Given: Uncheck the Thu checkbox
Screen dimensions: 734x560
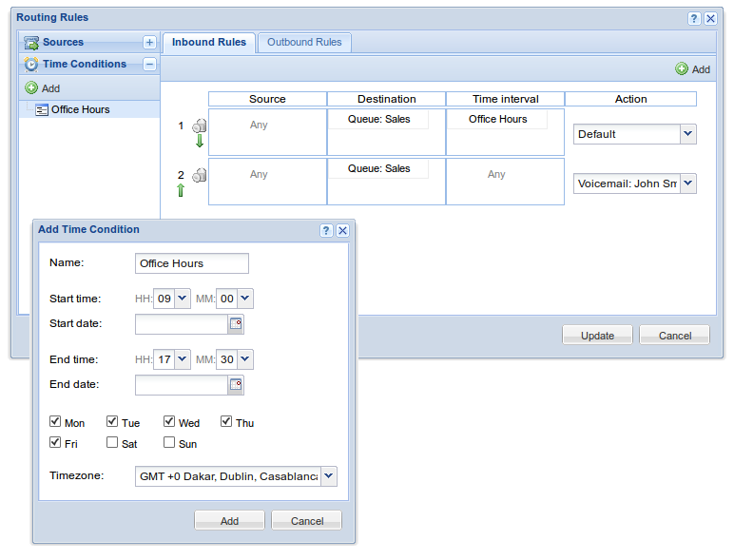Looking at the screenshot, I should click(x=226, y=421).
